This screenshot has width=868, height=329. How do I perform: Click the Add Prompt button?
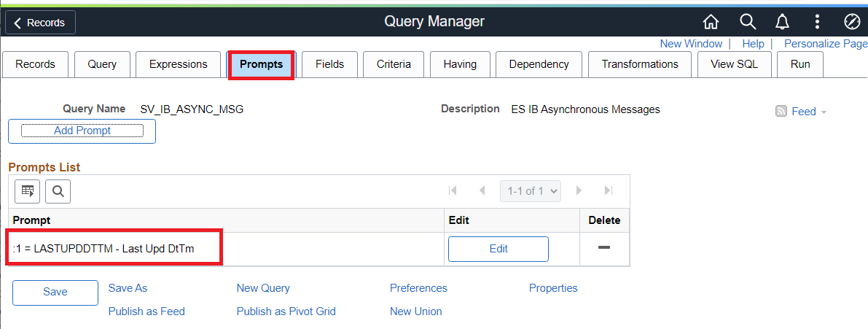point(82,131)
